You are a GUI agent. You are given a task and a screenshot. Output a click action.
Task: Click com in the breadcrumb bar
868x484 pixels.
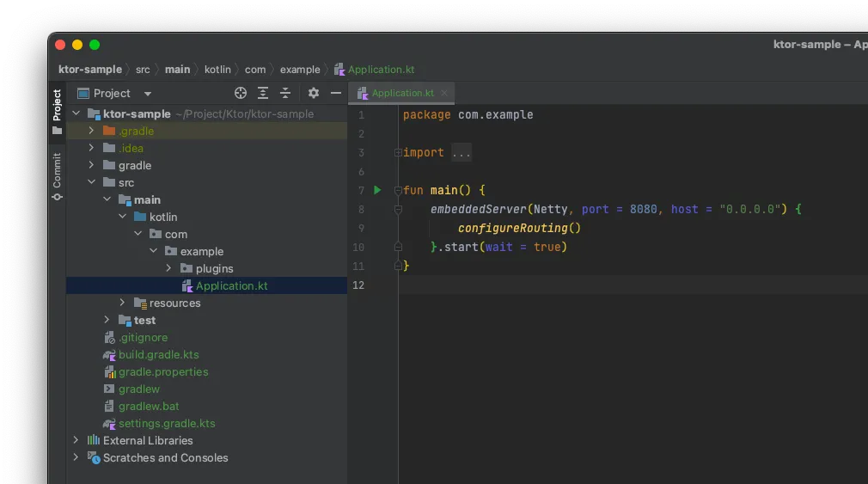point(255,70)
